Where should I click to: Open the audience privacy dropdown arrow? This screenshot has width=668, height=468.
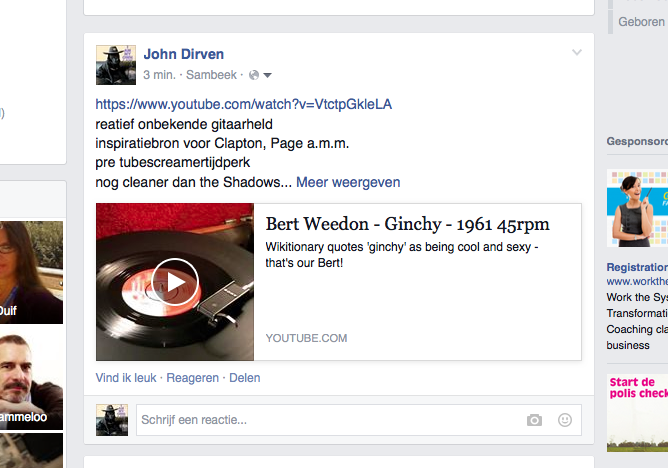(x=268, y=75)
